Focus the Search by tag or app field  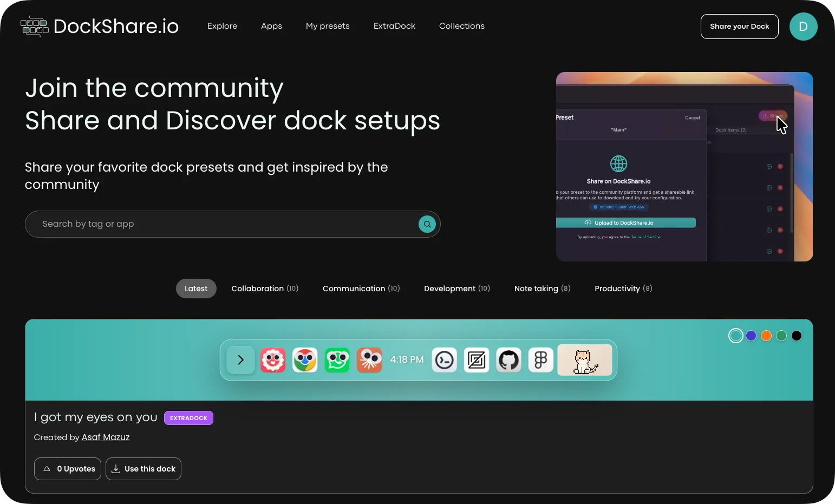(x=233, y=224)
